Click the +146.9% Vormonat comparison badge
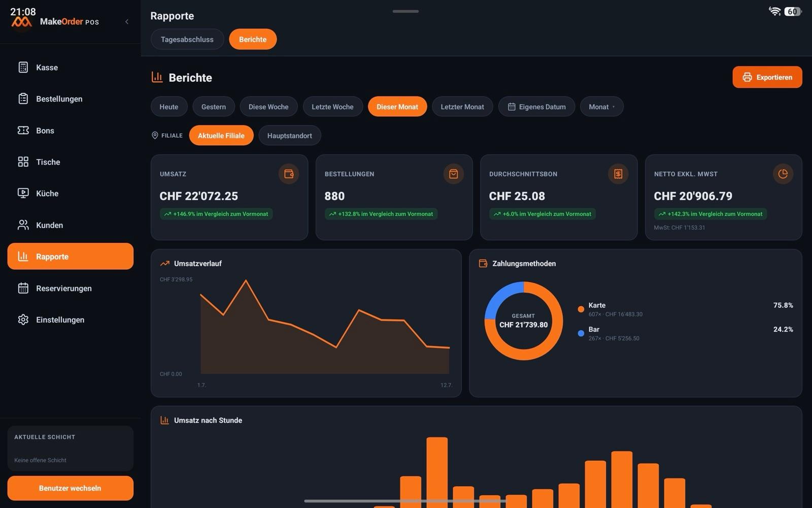812x508 pixels. point(216,214)
